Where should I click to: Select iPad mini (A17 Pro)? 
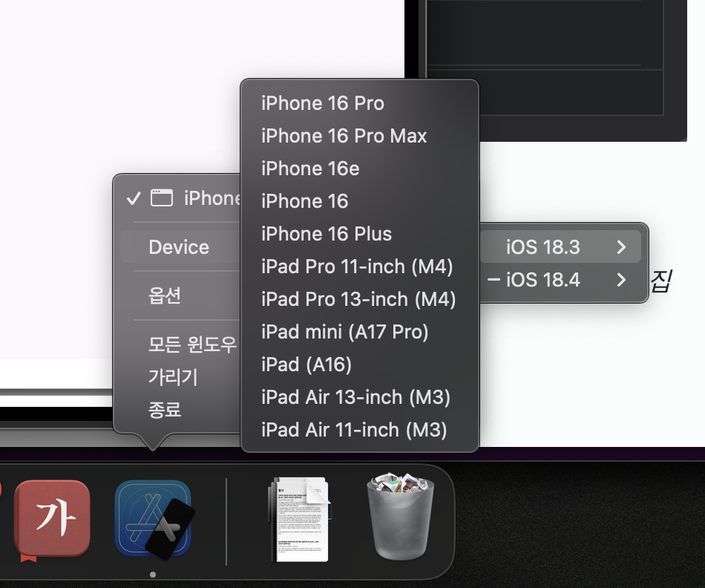[360, 332]
